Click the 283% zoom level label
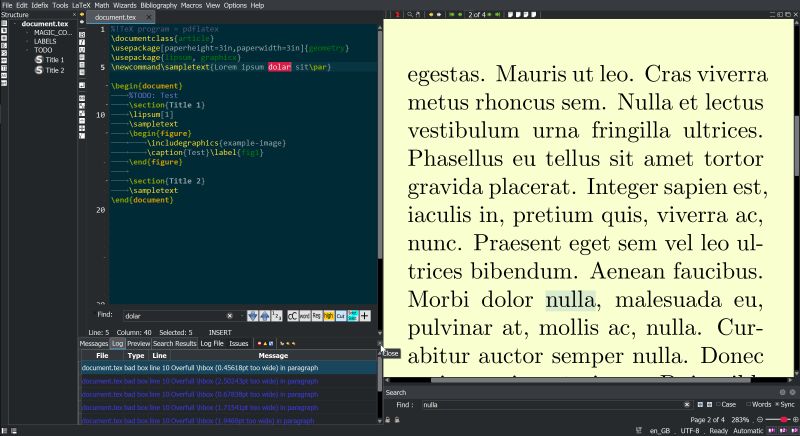 pos(740,420)
